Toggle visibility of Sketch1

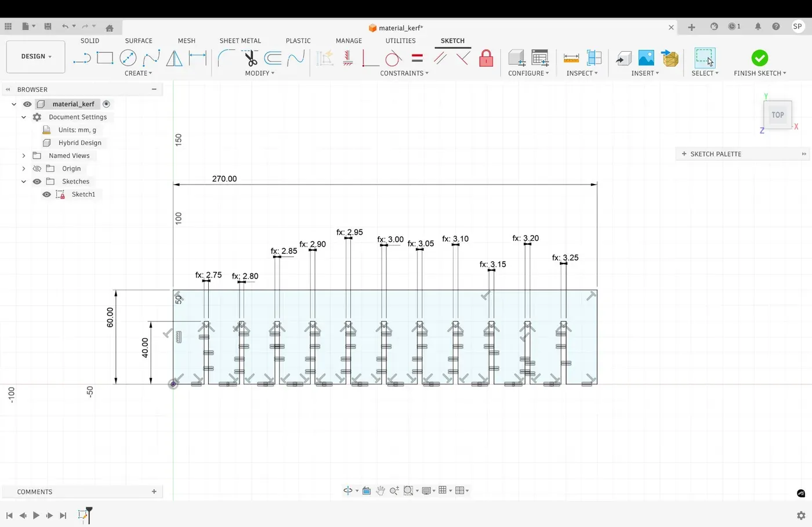coord(46,194)
